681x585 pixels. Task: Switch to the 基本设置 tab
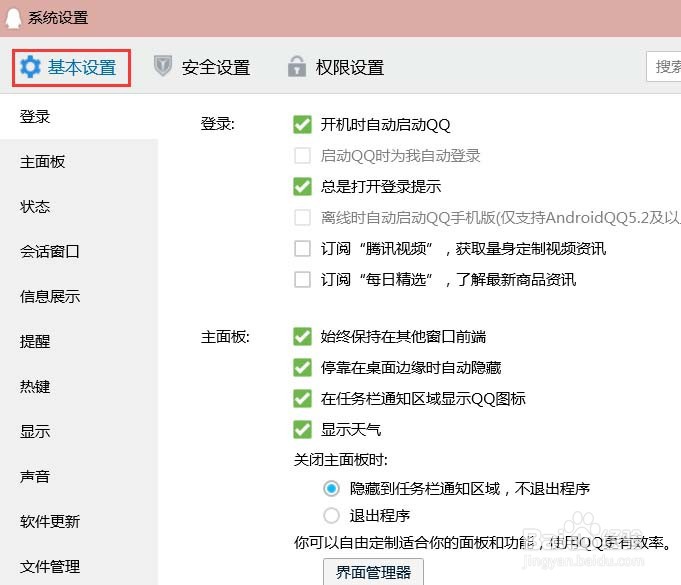coord(71,68)
